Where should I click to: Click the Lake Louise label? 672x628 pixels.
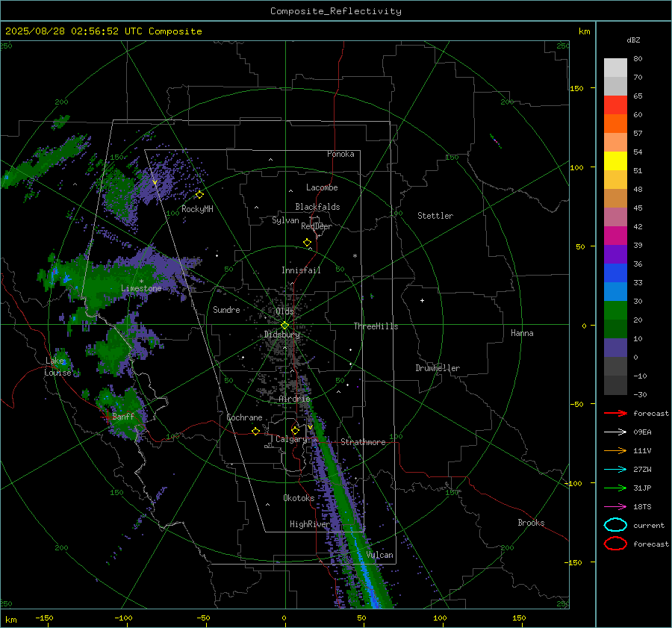[57, 367]
